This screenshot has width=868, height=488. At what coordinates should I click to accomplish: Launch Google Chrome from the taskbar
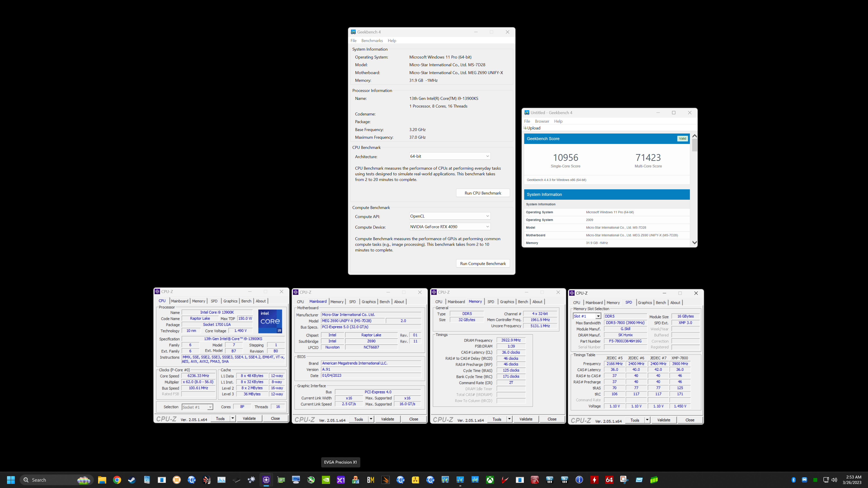click(x=117, y=480)
